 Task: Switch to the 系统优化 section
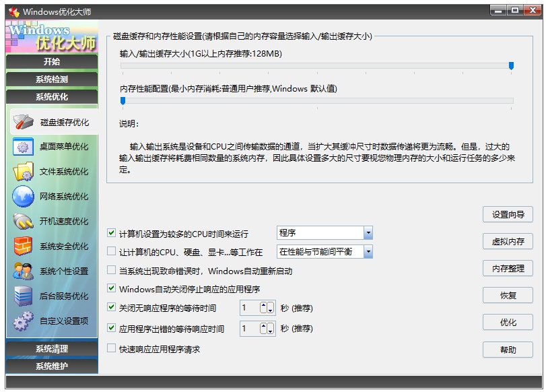click(52, 97)
